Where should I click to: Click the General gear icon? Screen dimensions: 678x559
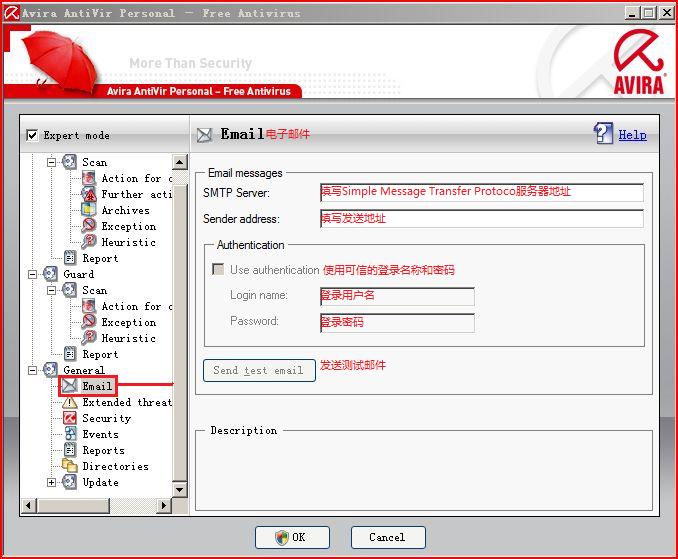tap(50, 370)
